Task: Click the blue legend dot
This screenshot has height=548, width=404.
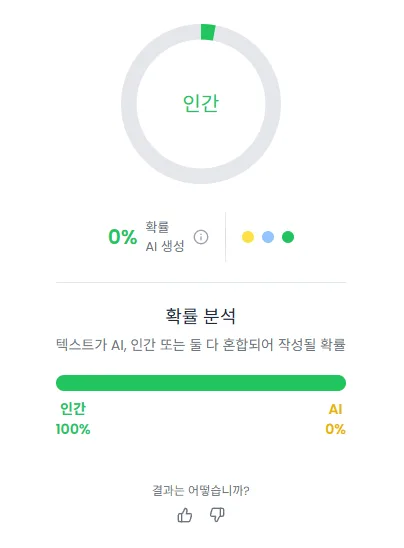Action: pyautogui.click(x=268, y=237)
